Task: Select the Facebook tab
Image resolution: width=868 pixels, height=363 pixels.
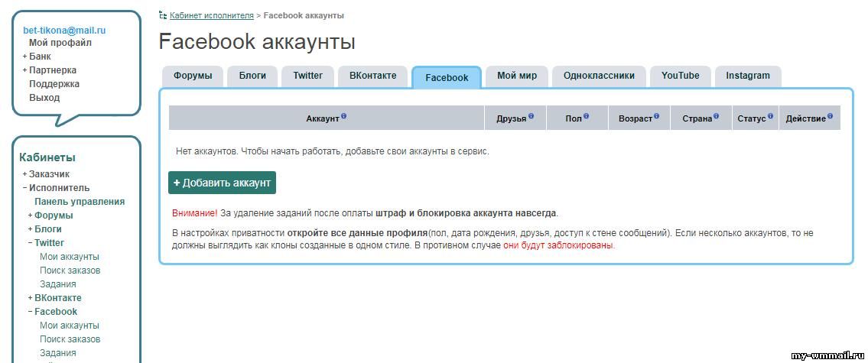Action: pos(447,77)
